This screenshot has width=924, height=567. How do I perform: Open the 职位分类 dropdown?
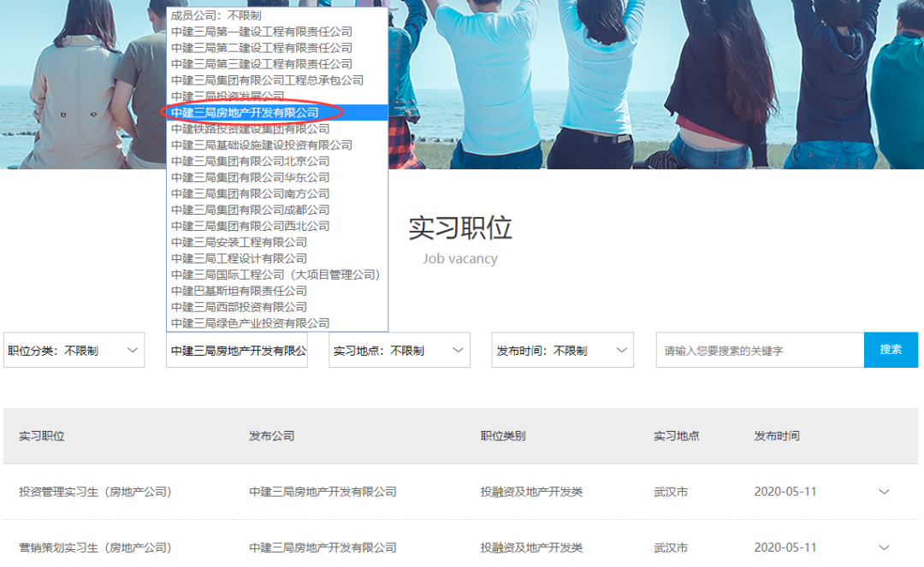pyautogui.click(x=74, y=351)
